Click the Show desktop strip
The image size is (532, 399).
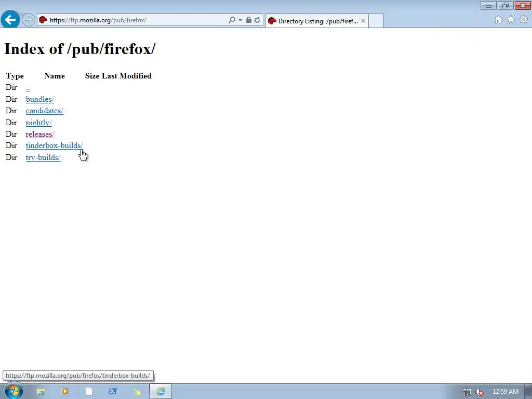528,392
